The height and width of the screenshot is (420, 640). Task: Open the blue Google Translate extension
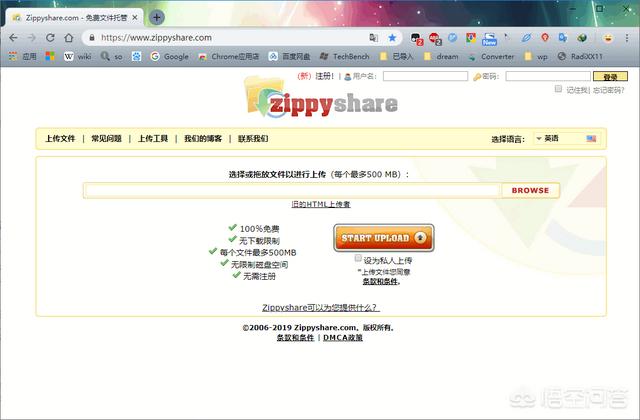click(563, 38)
